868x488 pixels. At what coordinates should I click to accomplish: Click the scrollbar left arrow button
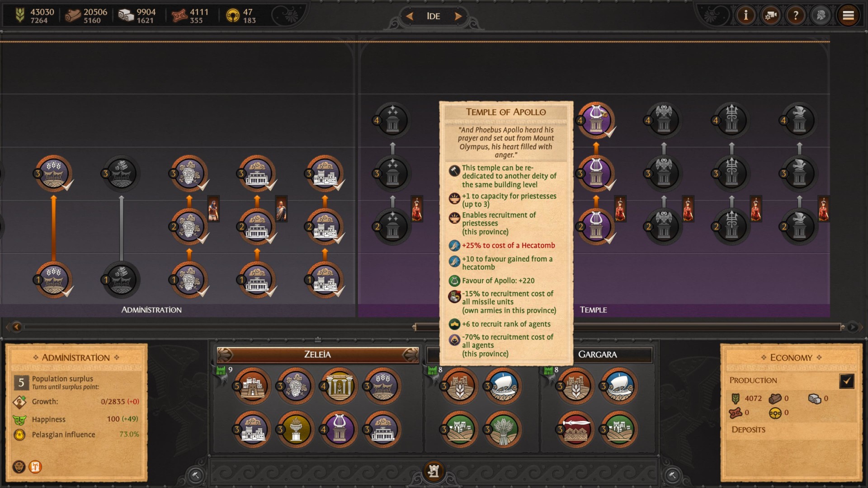[x=17, y=327]
